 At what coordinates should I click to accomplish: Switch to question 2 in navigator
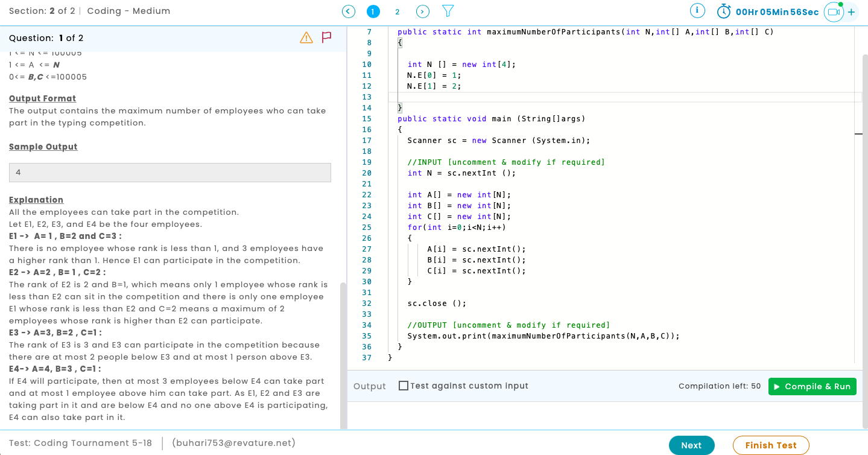pos(397,11)
